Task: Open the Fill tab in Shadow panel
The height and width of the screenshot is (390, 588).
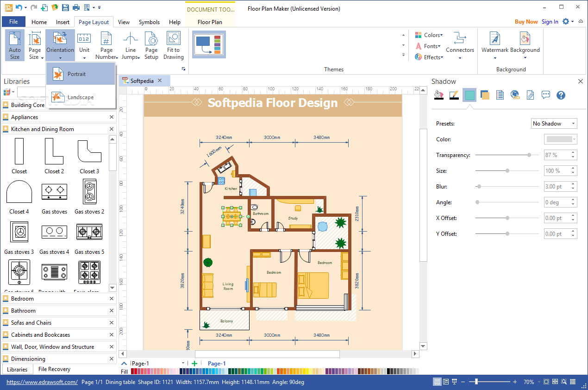Action: pyautogui.click(x=438, y=95)
